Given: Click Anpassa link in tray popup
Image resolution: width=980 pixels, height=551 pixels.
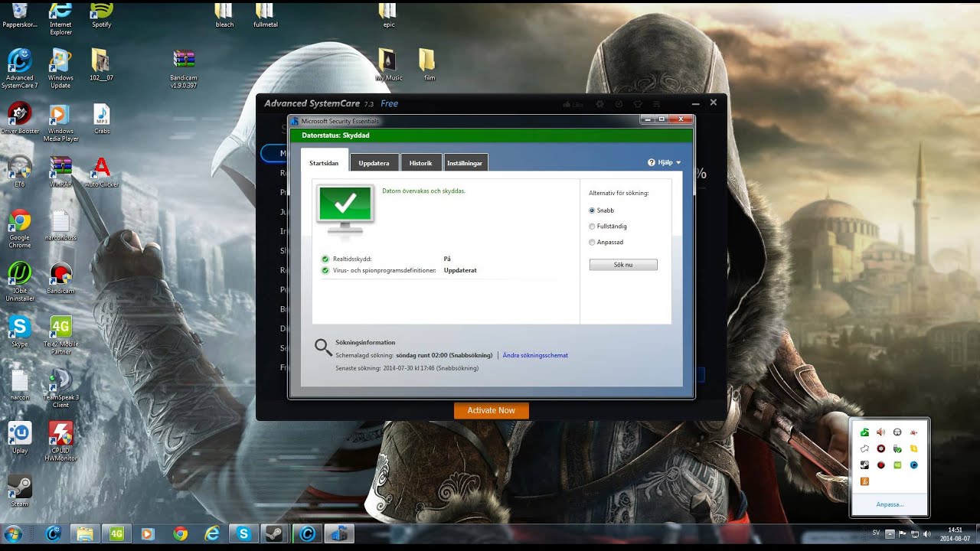Looking at the screenshot, I should coord(890,504).
